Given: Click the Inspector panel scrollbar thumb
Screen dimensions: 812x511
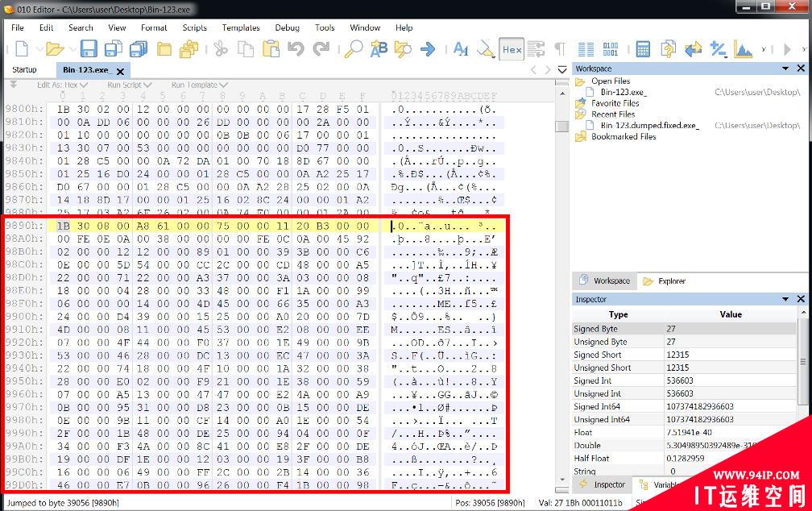Looking at the screenshot, I should click(802, 361).
